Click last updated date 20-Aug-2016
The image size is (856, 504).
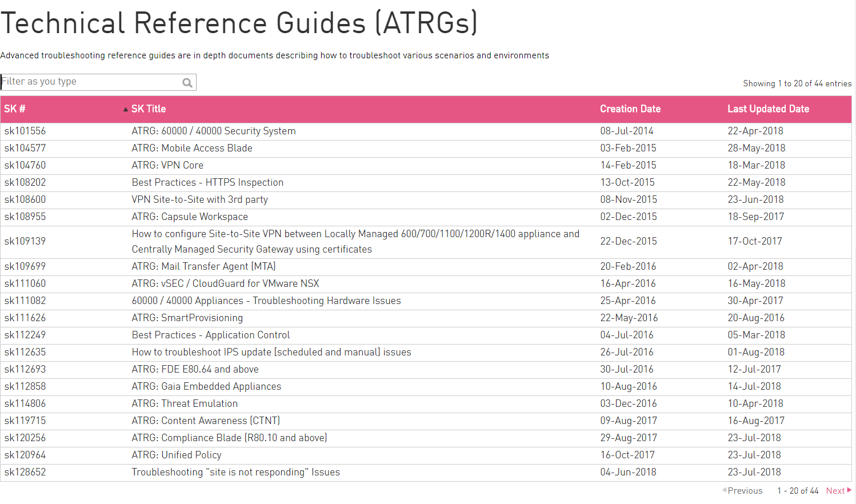pyautogui.click(x=756, y=318)
